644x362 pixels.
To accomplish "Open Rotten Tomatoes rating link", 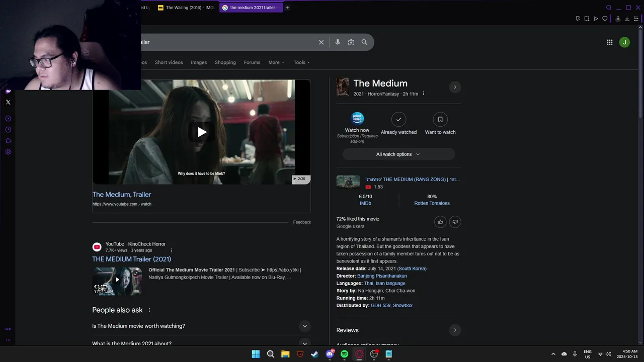I will point(432,203).
